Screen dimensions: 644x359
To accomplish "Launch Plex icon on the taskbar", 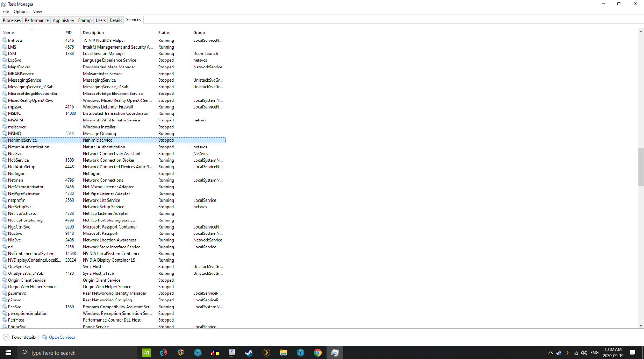I will click(266, 353).
